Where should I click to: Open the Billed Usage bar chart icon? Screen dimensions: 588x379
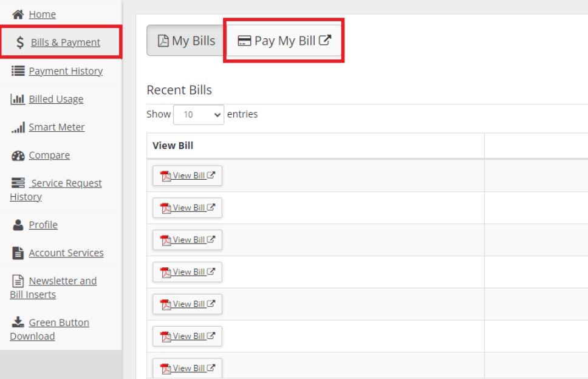pyautogui.click(x=18, y=99)
